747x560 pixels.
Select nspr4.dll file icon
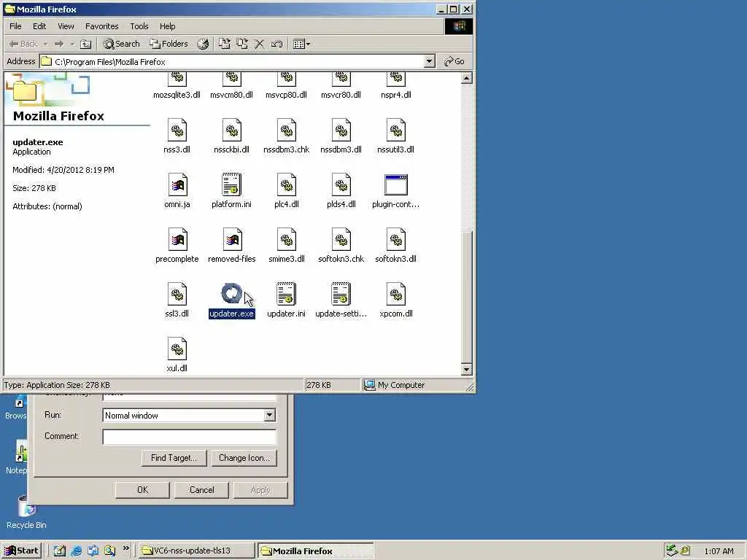click(x=396, y=79)
